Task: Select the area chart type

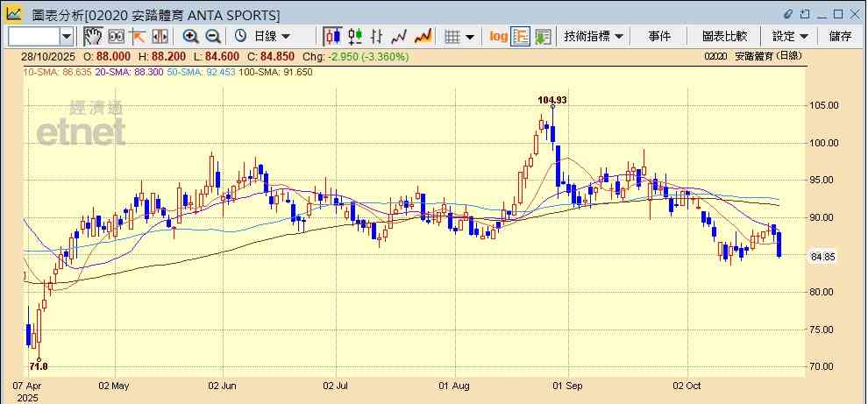Action: 423,36
